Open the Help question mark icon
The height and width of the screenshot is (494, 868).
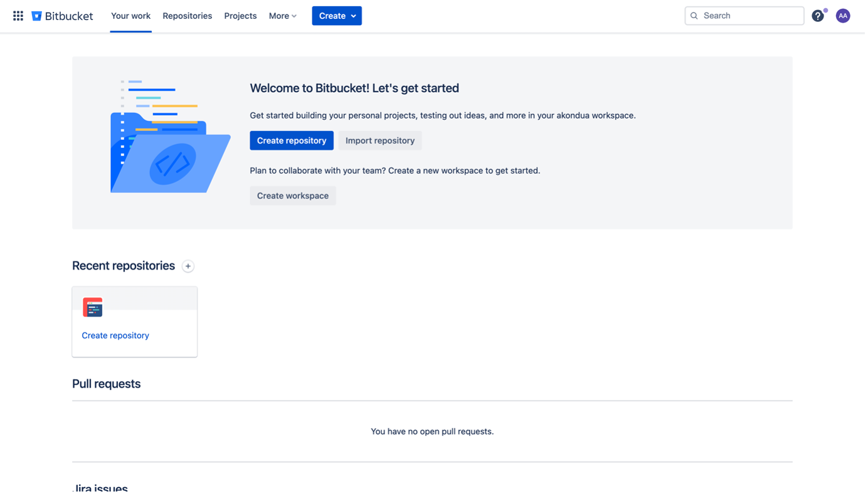pos(817,16)
